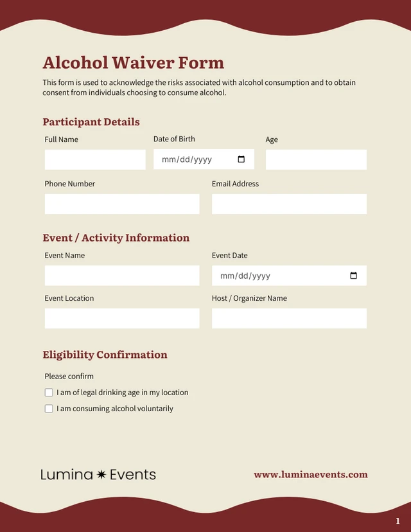The height and width of the screenshot is (532, 411).
Task: Click the Eligibility Confirmation heading
Action: point(105,355)
